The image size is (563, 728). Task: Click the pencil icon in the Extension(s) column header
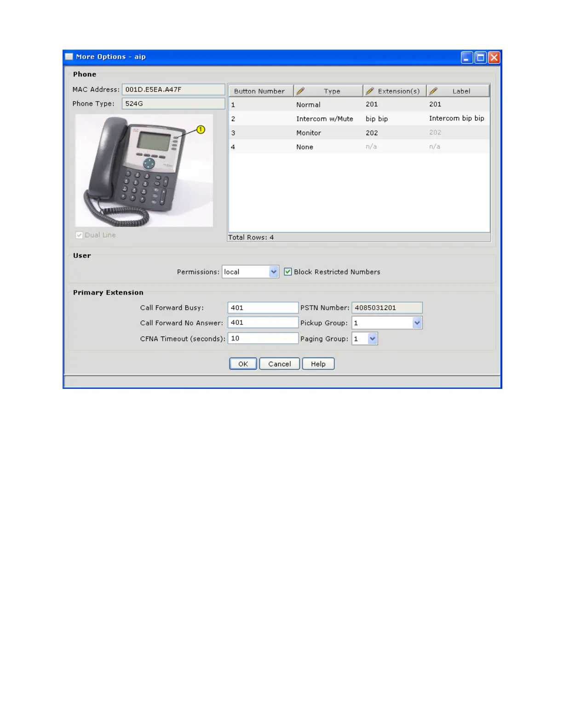(369, 91)
